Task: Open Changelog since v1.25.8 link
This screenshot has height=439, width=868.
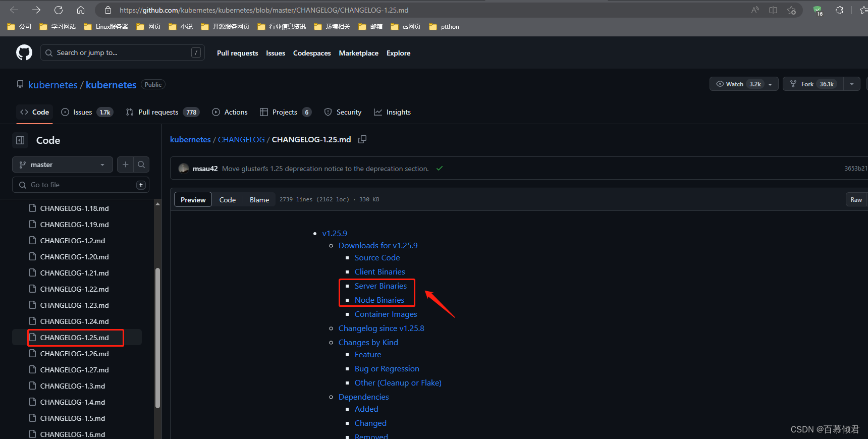Action: click(x=381, y=328)
